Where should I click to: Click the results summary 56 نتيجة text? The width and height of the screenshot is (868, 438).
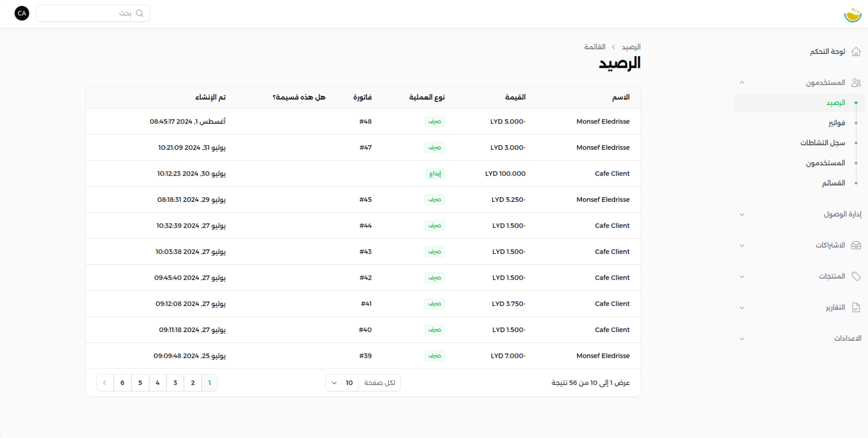tap(590, 383)
